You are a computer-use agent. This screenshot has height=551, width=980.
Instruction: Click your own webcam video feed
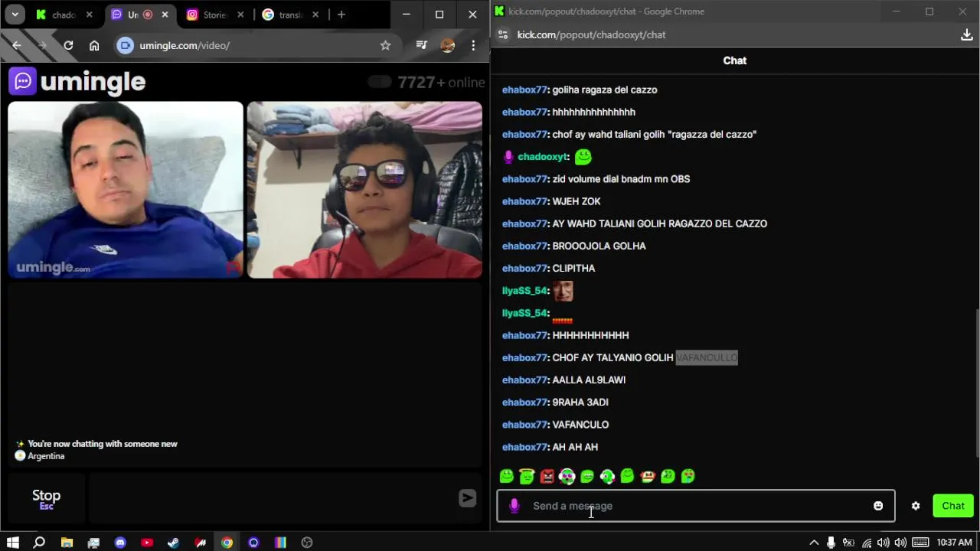pyautogui.click(x=364, y=190)
